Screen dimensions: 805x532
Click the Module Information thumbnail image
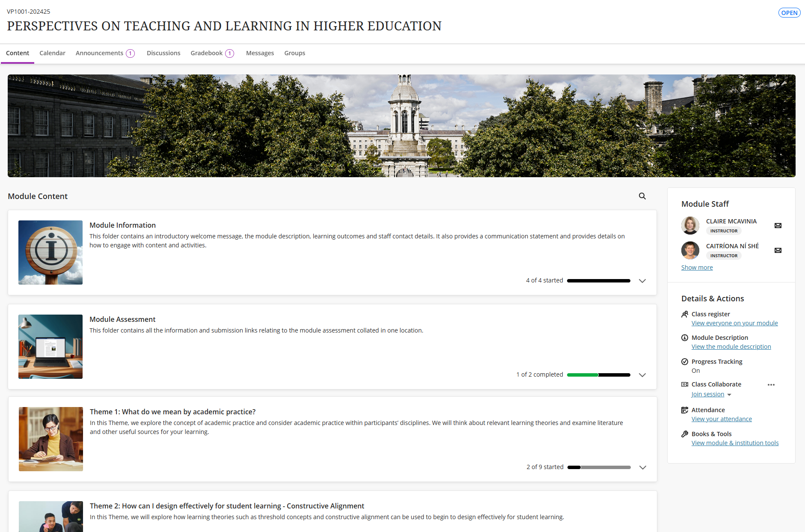pos(50,253)
